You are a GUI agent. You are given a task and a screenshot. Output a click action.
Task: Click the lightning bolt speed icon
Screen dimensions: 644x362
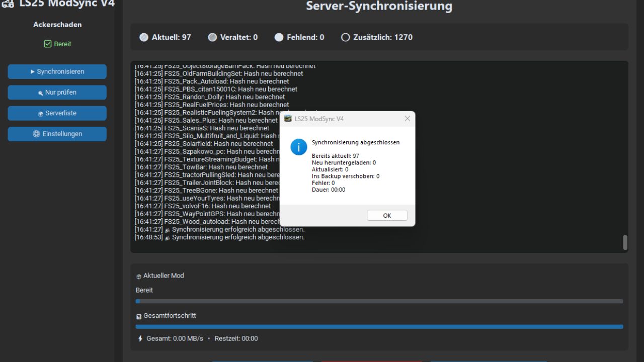click(x=140, y=338)
